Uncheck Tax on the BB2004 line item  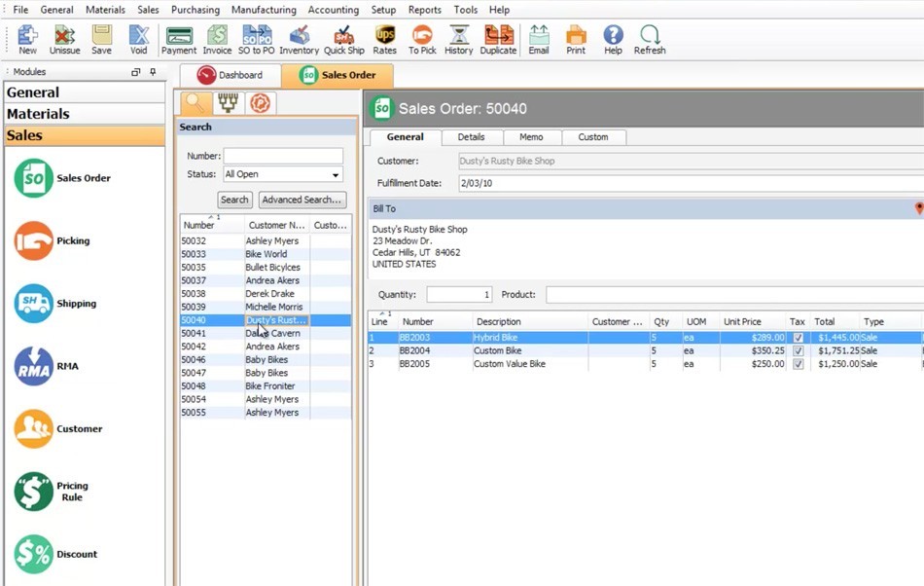point(798,350)
